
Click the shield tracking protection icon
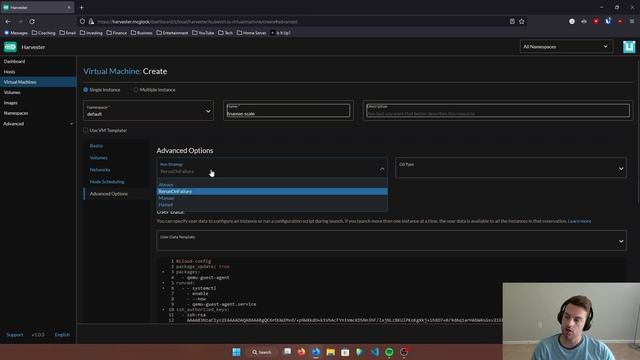point(82,21)
